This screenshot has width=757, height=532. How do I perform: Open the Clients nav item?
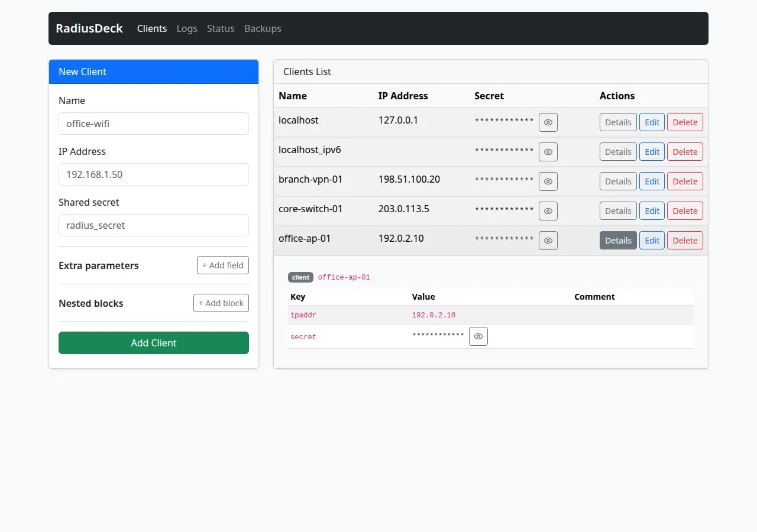pyautogui.click(x=152, y=28)
